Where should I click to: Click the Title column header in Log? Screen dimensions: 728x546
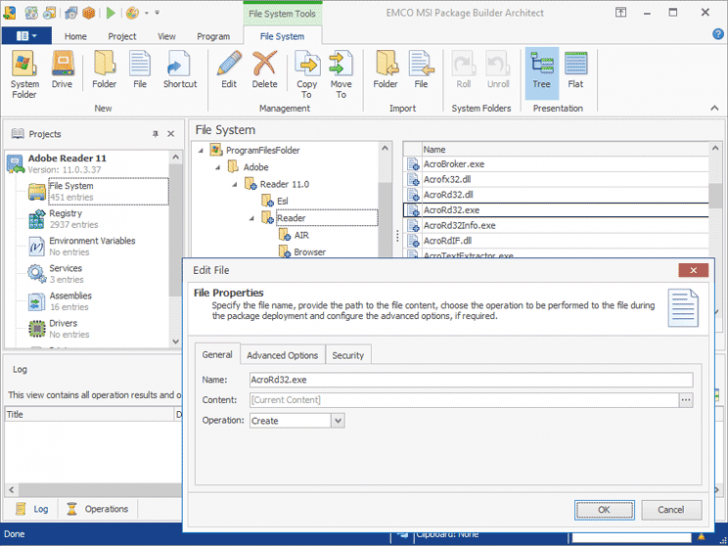coord(89,414)
